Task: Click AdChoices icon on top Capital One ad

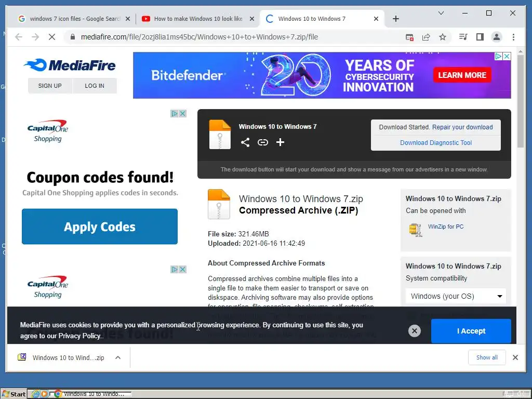Action: [175, 114]
